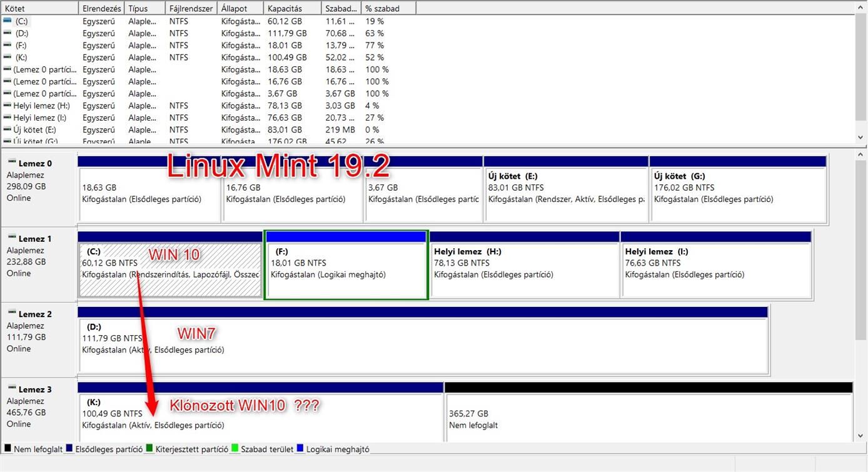Click the 52 % free cell of the (K:) row
This screenshot has height=472, width=868.
point(375,58)
